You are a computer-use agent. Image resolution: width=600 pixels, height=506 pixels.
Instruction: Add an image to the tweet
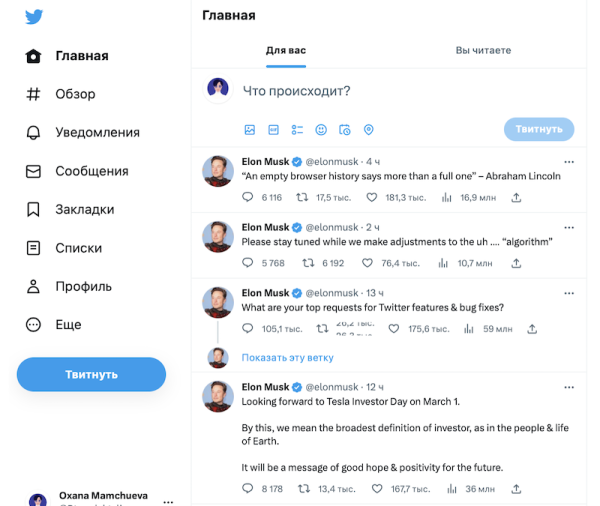(250, 130)
